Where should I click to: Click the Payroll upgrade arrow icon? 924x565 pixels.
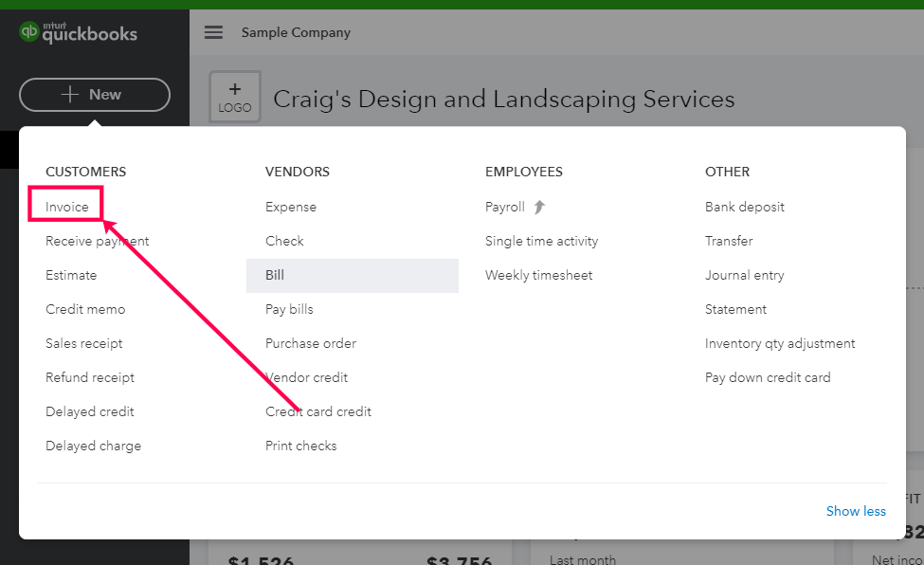(x=539, y=207)
